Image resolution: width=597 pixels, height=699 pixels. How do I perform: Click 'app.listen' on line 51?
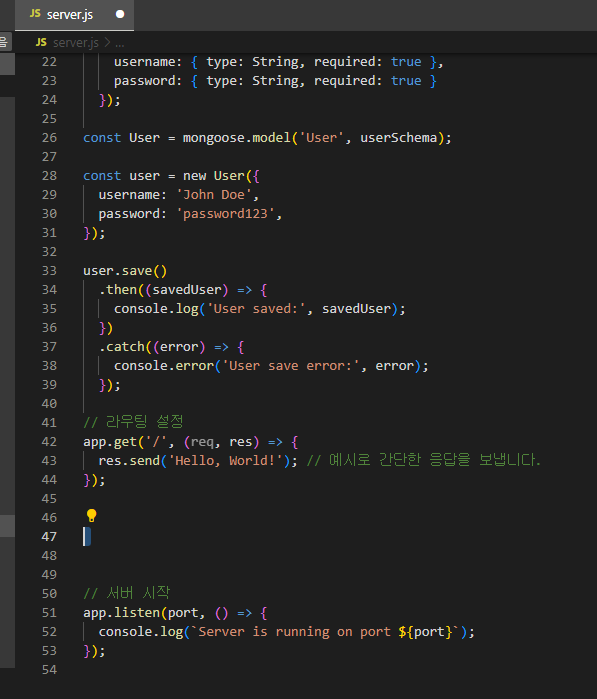[122, 613]
